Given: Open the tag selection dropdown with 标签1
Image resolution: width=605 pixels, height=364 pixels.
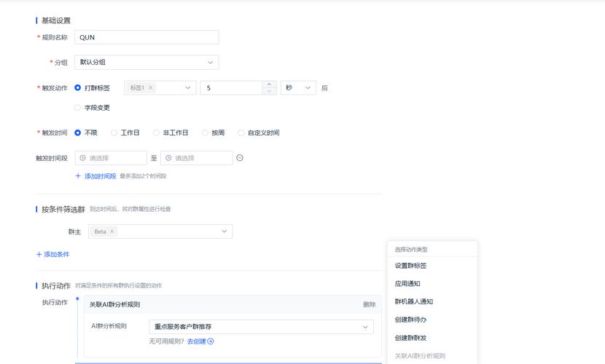Looking at the screenshot, I should [x=160, y=88].
